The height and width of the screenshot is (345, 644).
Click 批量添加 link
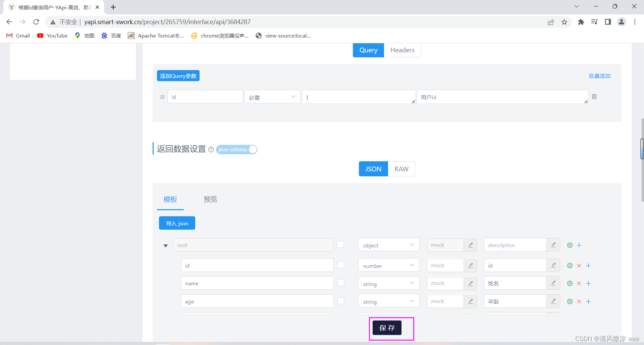(600, 76)
